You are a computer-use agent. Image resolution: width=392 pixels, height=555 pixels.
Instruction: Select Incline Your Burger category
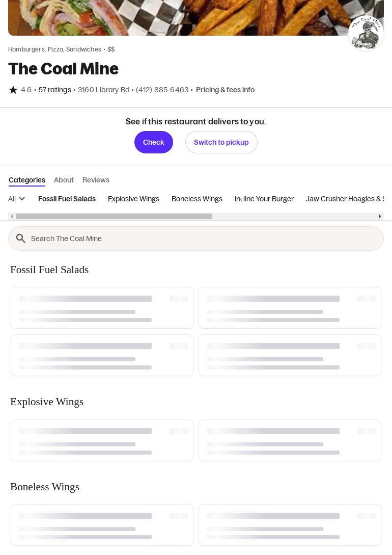[x=264, y=199]
